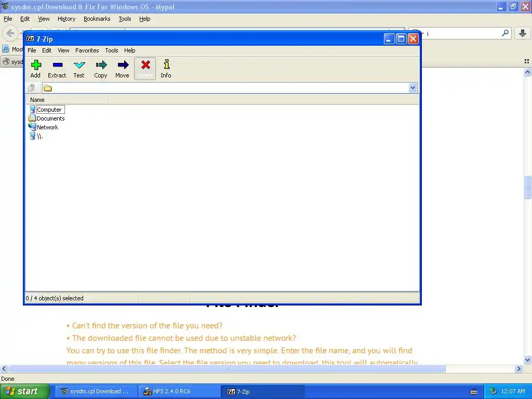
Task: Open the Mypal Bookmarks menu
Action: click(x=97, y=19)
